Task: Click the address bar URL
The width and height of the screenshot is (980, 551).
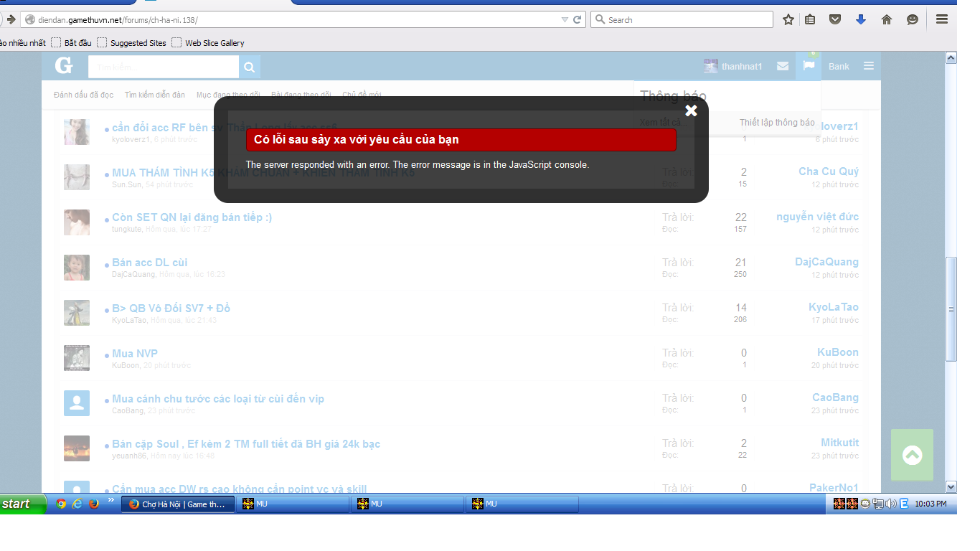Action: coord(118,20)
